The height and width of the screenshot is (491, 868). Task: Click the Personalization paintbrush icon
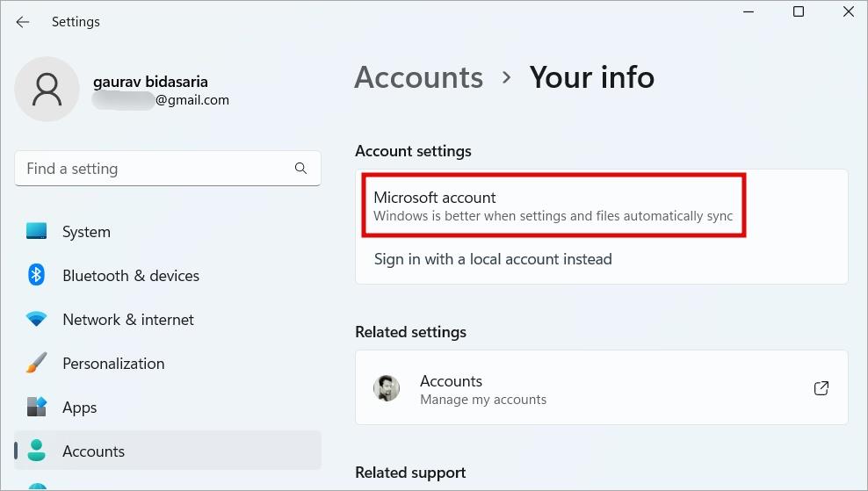click(x=37, y=363)
